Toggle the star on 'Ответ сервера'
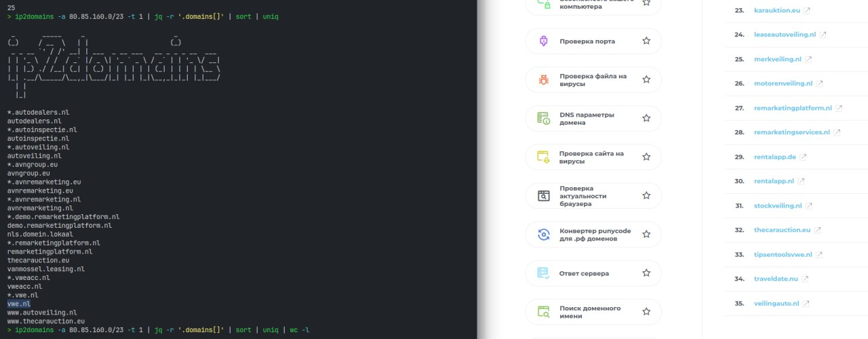Screen dimensions: 868x339 [646, 273]
